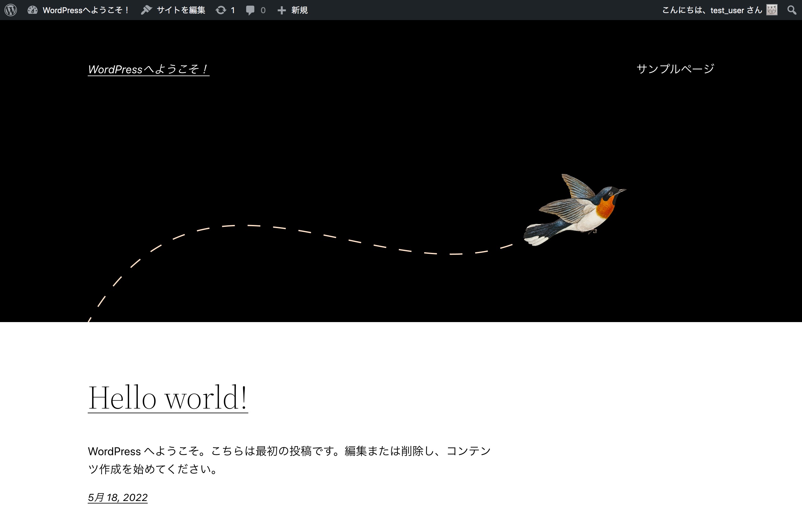Navigate to サンプルページ in header
Screen dimensions: 802x532
click(675, 69)
